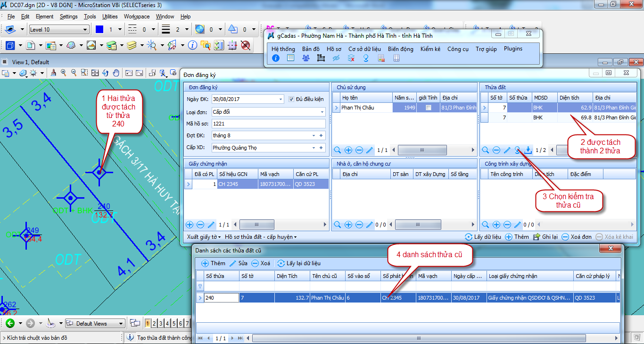The image size is (644, 344).
Task: Open the Utilities menu in MicroStation
Action: tap(110, 17)
